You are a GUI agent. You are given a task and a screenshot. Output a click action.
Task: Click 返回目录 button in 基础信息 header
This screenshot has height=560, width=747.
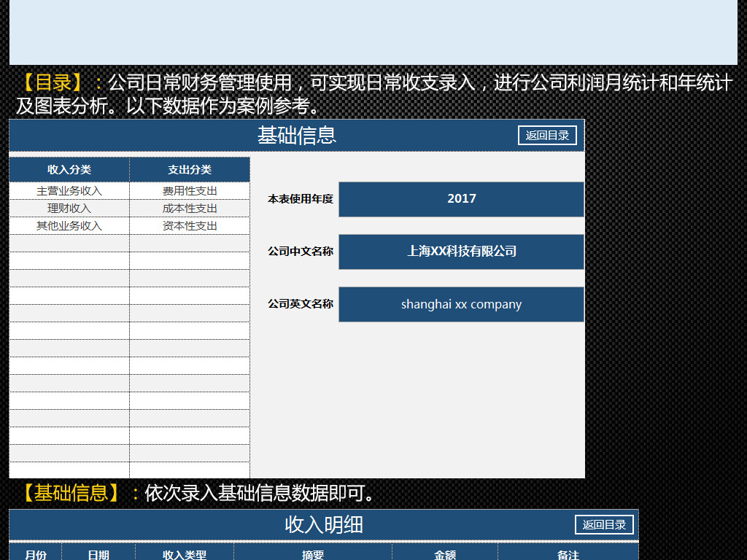pos(547,135)
